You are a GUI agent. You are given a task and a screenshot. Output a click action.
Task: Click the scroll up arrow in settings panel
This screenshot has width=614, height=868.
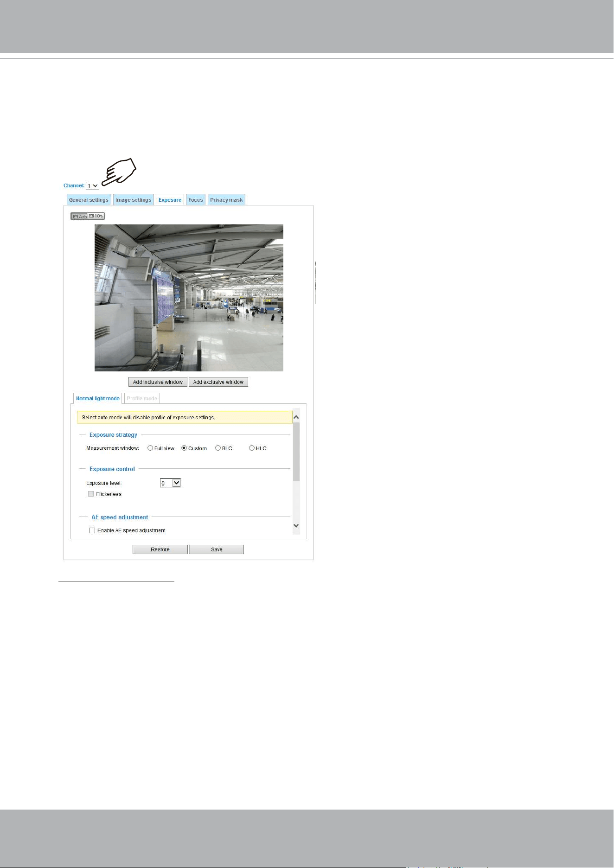click(296, 417)
